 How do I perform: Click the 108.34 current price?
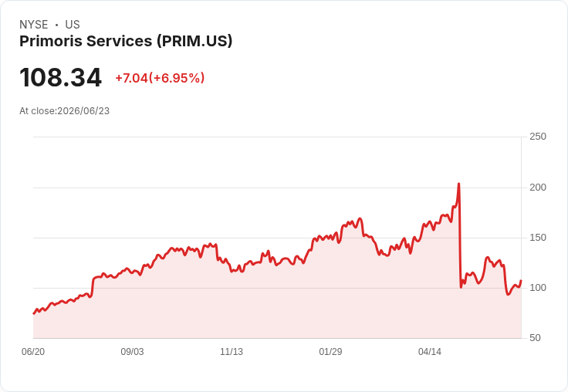pyautogui.click(x=60, y=77)
